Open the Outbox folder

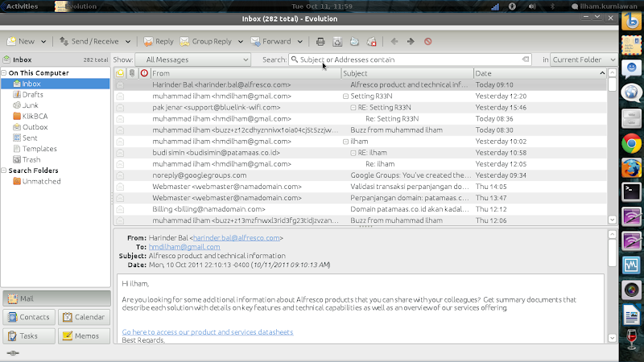[35, 127]
